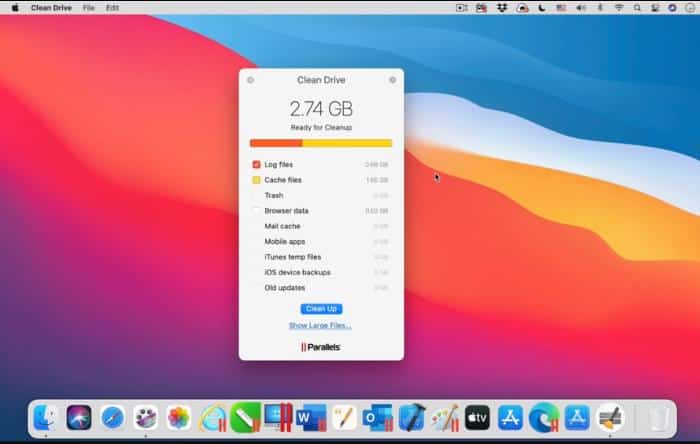Toggle the Cache files checkbox

coord(257,180)
